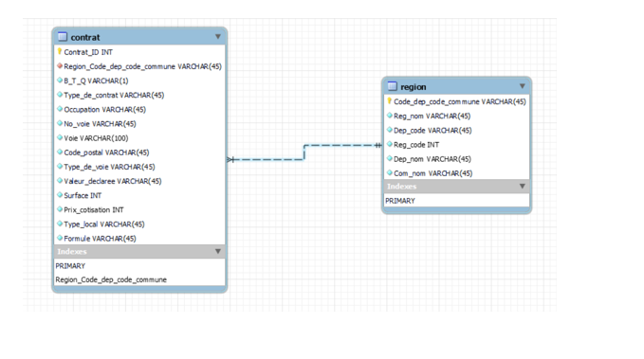Click the Type_de_voie column diamond icon
The height and width of the screenshot is (359, 644).
(60, 166)
